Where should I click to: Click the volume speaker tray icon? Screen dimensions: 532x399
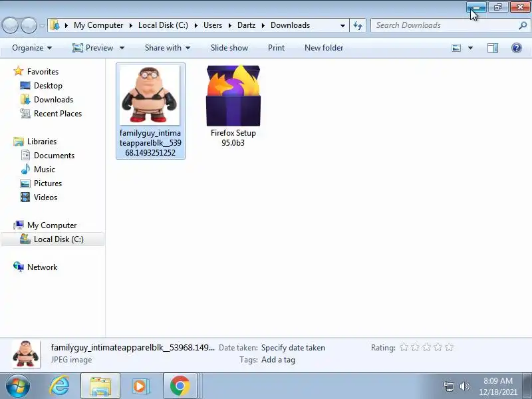point(464,386)
